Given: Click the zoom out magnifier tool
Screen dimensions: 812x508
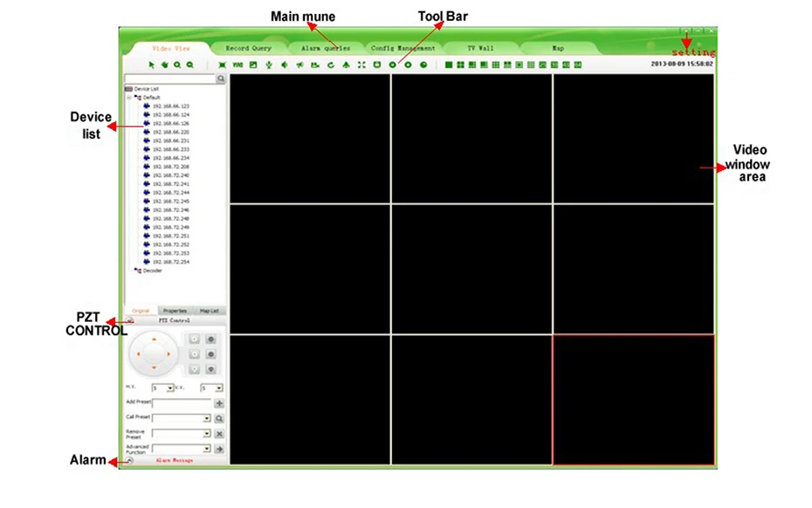Looking at the screenshot, I should tap(190, 65).
